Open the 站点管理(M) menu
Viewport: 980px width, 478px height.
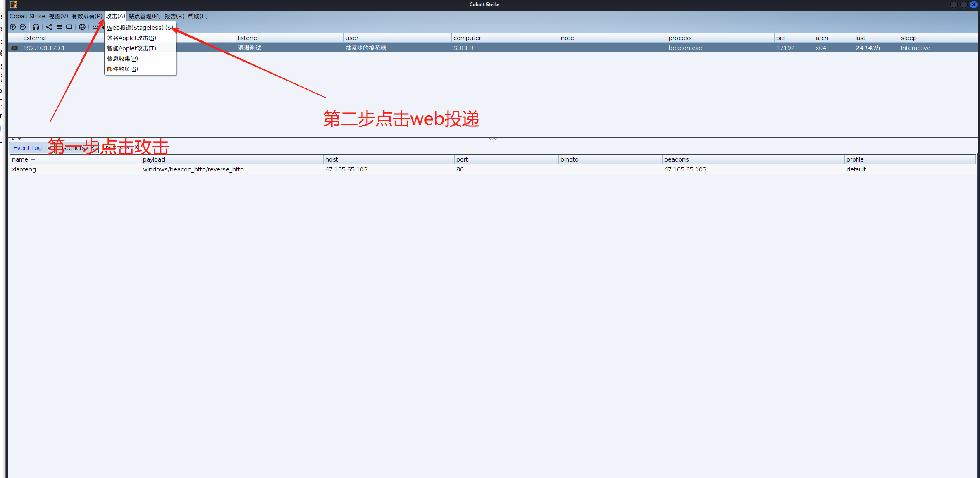click(144, 16)
